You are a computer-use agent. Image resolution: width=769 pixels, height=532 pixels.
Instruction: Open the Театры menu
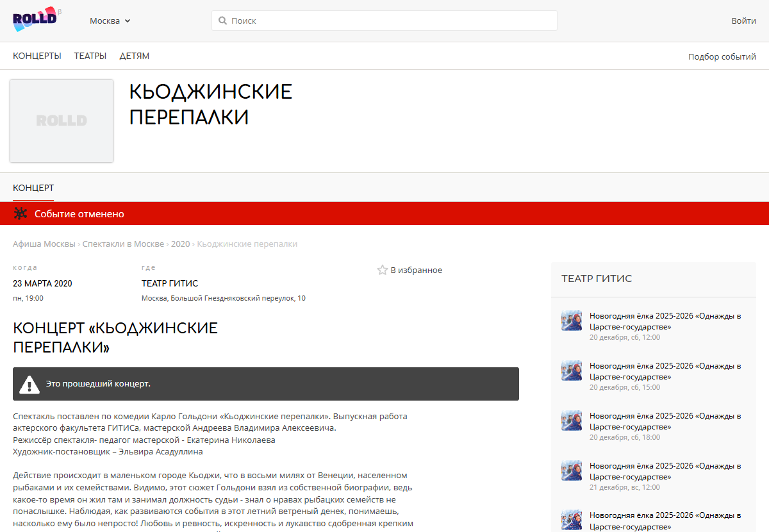click(x=90, y=56)
